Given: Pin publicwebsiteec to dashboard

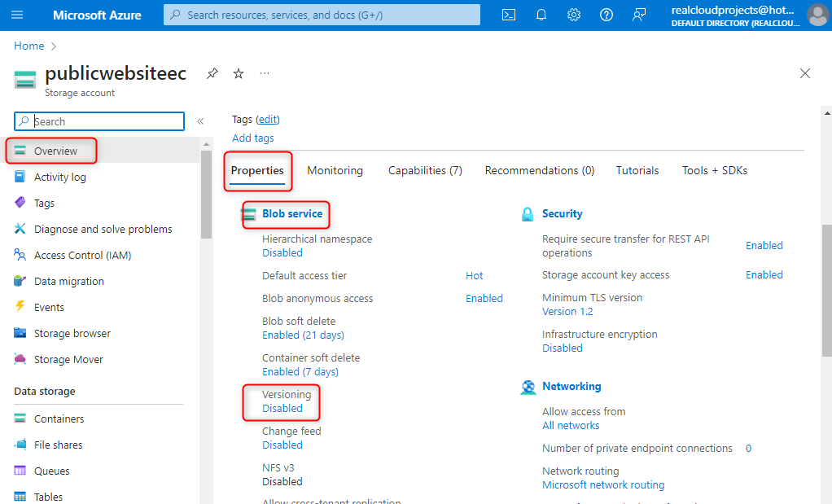Looking at the screenshot, I should coord(212,73).
